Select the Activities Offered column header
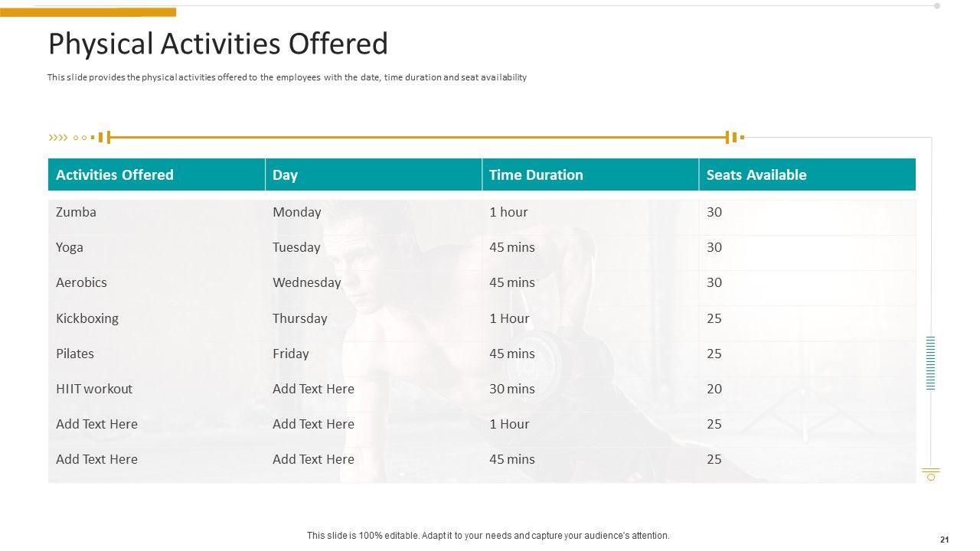 click(x=115, y=175)
